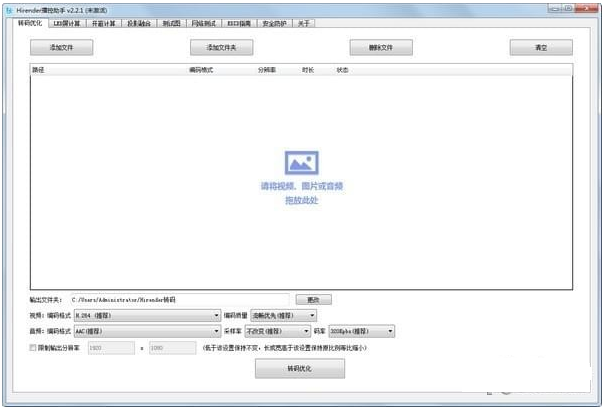This screenshot has height=409, width=605.
Task: Open the 关于 tab
Action: coord(304,24)
